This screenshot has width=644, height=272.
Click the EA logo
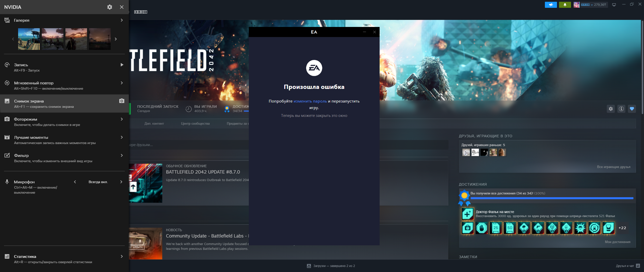(x=314, y=68)
